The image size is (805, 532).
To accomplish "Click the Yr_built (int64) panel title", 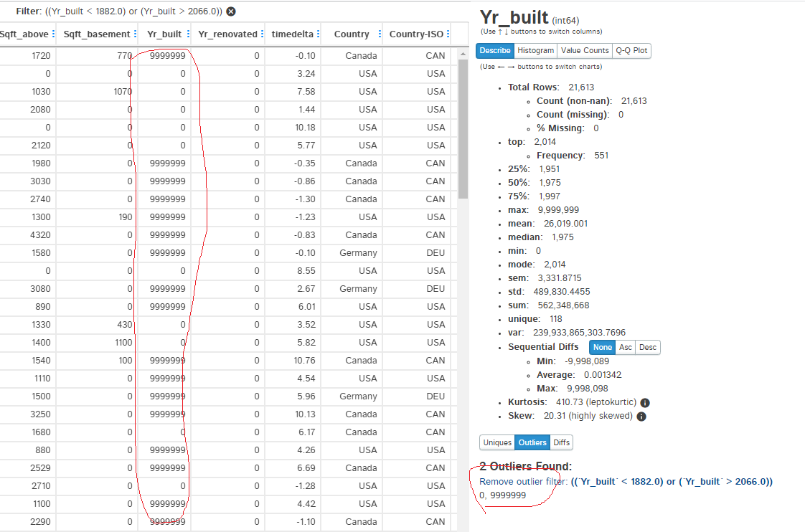I will [529, 18].
